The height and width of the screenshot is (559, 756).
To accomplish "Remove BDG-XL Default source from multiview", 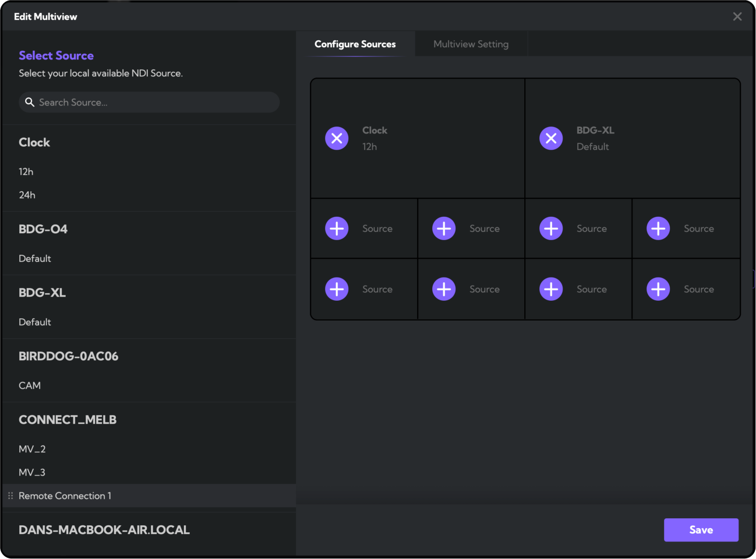I will point(551,139).
